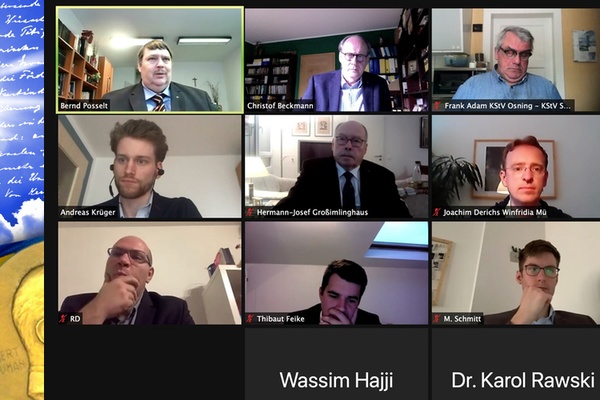This screenshot has height=400, width=600.
Task: Click the Dr. Karol Rawski participant tile
Action: 516,364
